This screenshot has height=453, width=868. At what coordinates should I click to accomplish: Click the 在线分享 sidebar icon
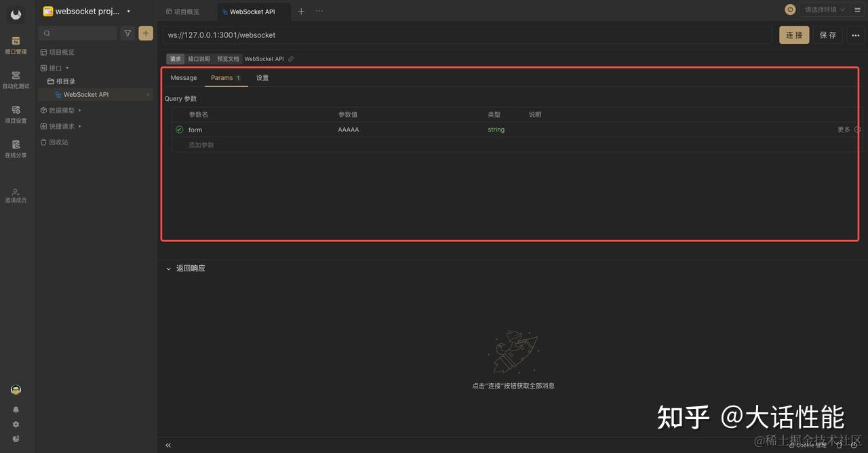[x=16, y=149]
